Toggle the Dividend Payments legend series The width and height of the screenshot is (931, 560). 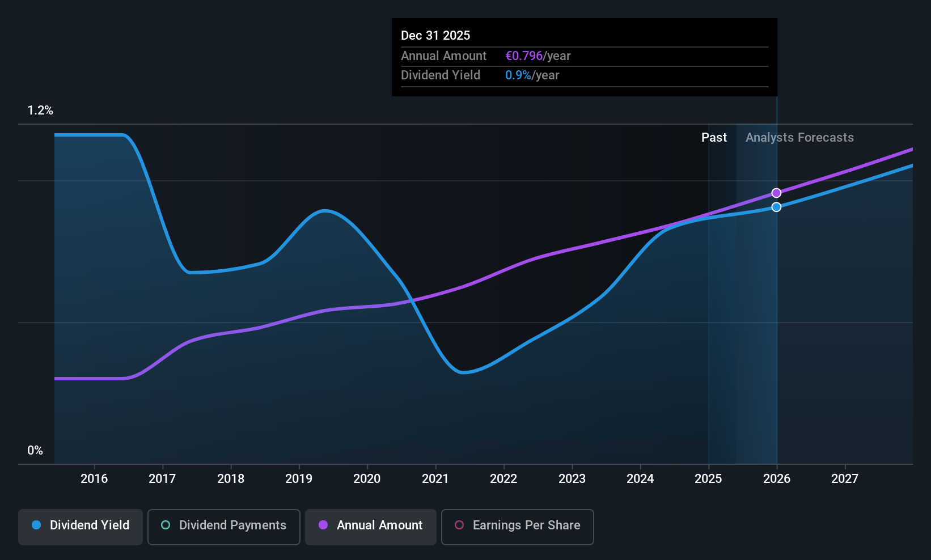click(x=224, y=527)
